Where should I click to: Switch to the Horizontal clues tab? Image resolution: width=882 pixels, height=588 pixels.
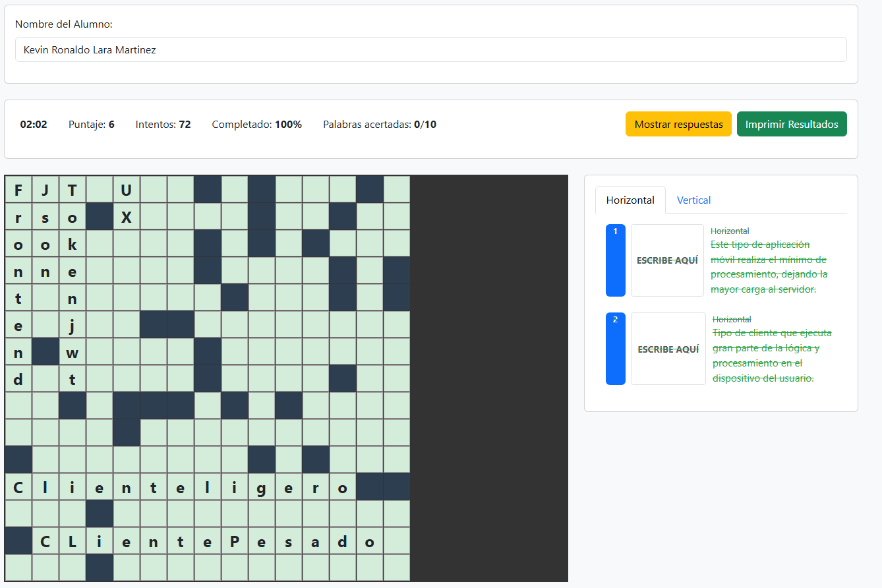click(630, 200)
